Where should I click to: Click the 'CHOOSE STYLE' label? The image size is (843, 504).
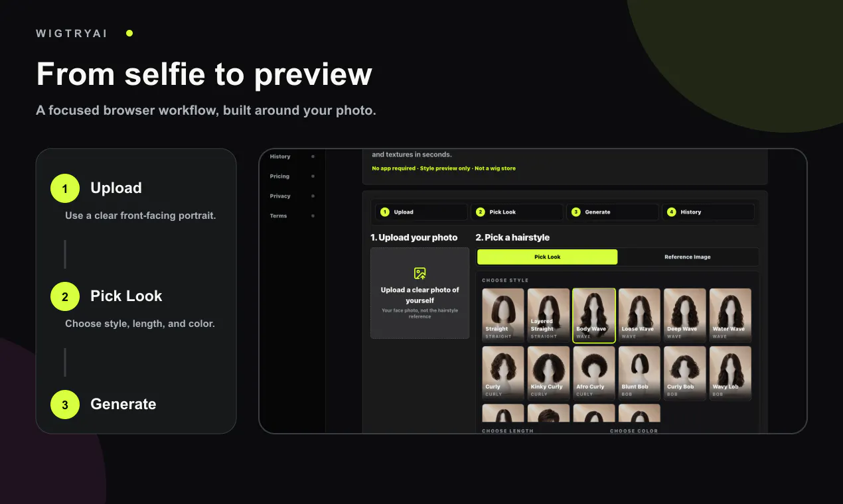click(505, 281)
